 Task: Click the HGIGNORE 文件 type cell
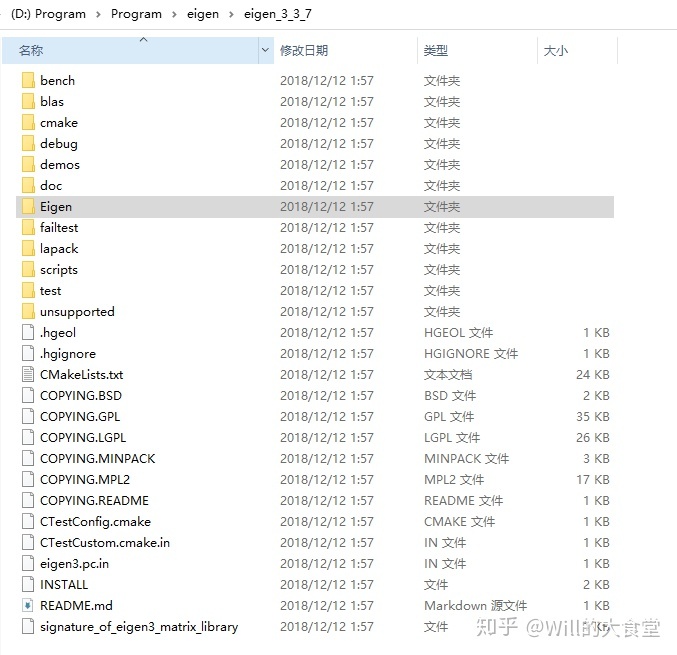471,354
